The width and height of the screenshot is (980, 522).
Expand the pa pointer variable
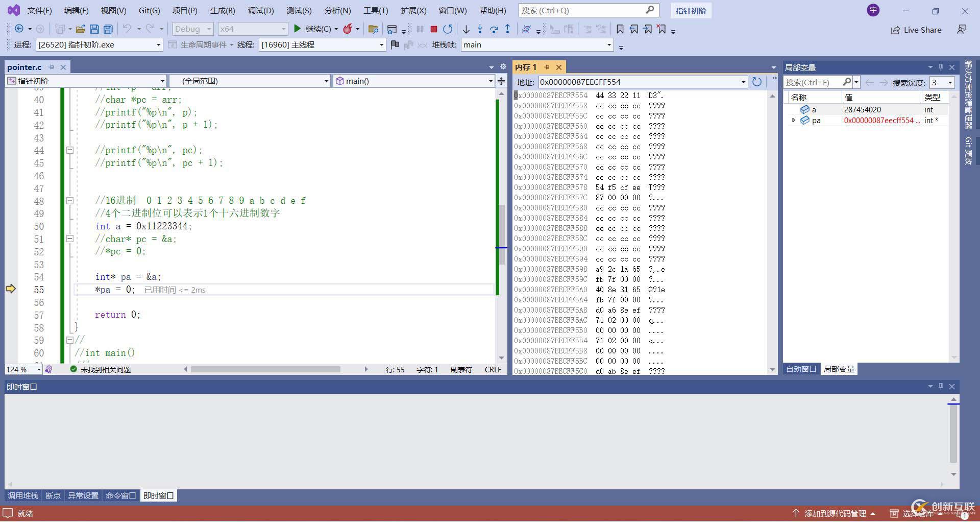793,121
